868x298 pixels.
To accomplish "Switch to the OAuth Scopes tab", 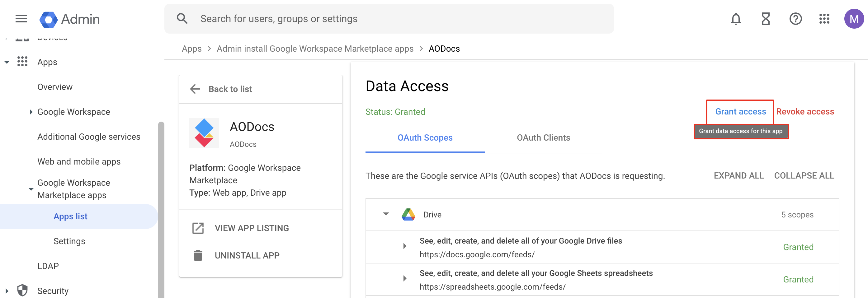I will pos(425,138).
